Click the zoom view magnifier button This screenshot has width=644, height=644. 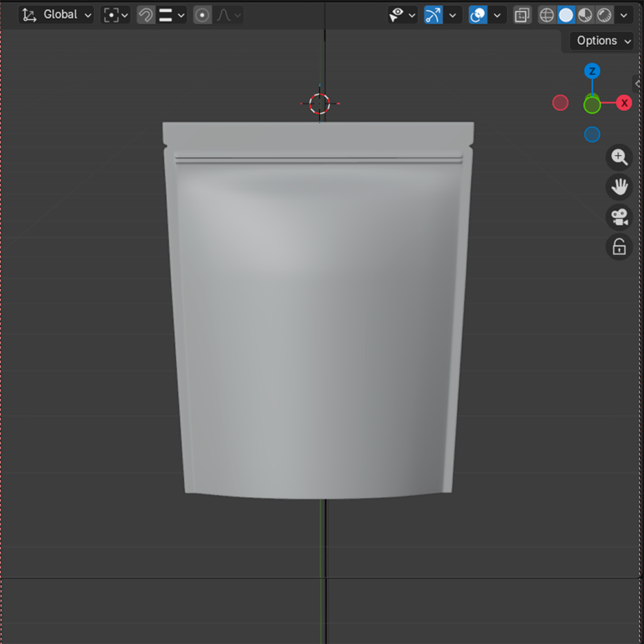point(619,157)
